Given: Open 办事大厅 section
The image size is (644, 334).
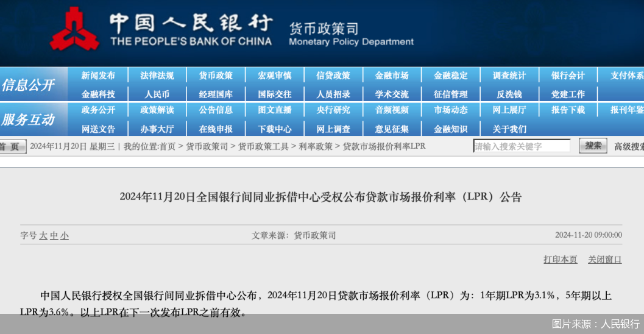Looking at the screenshot, I should tap(157, 129).
